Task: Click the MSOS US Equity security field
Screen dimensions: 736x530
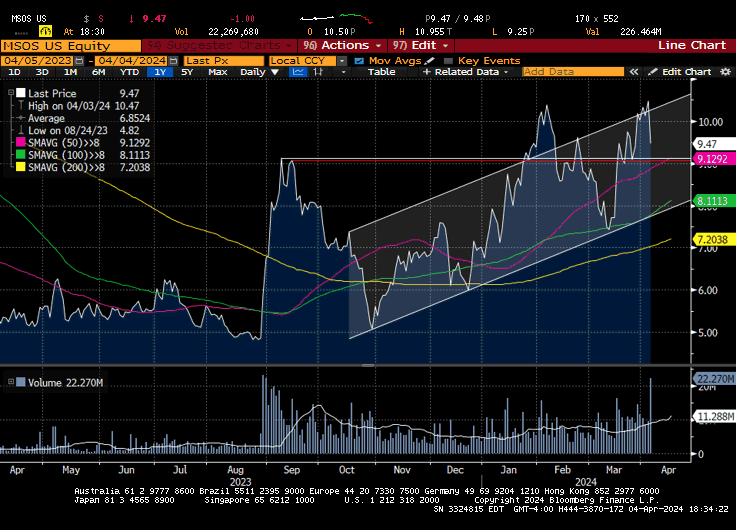Action: pyautogui.click(x=70, y=46)
